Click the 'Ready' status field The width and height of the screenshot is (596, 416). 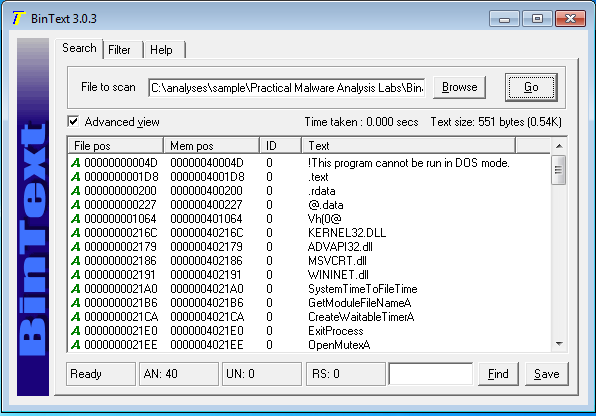pos(101,374)
